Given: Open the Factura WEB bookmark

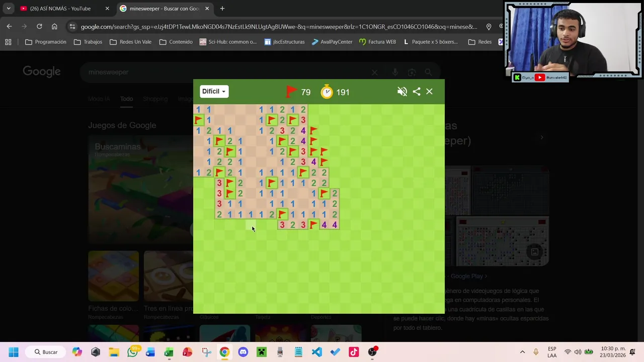Looking at the screenshot, I should point(377,42).
